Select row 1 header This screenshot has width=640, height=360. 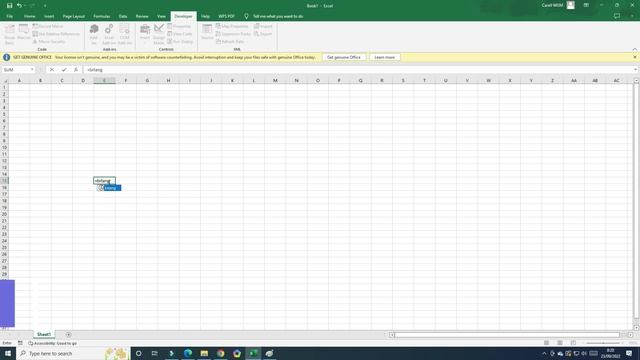coord(4,87)
